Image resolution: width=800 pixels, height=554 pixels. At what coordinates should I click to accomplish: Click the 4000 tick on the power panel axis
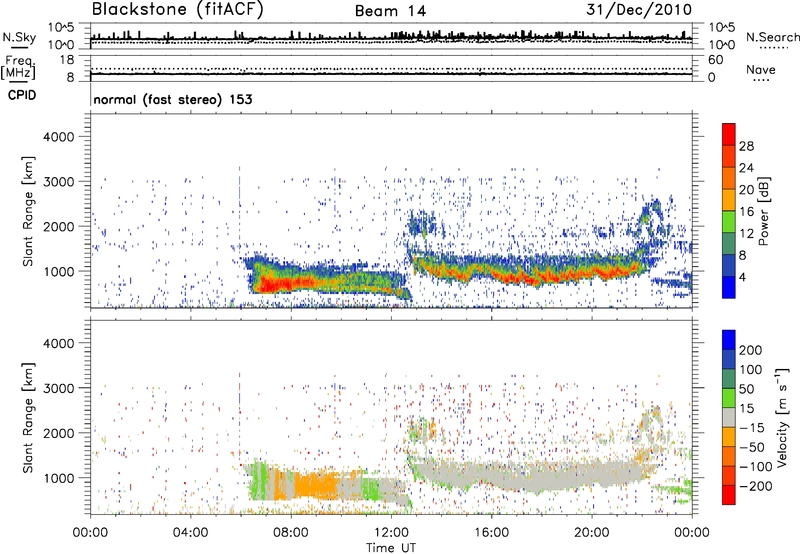pos(58,137)
